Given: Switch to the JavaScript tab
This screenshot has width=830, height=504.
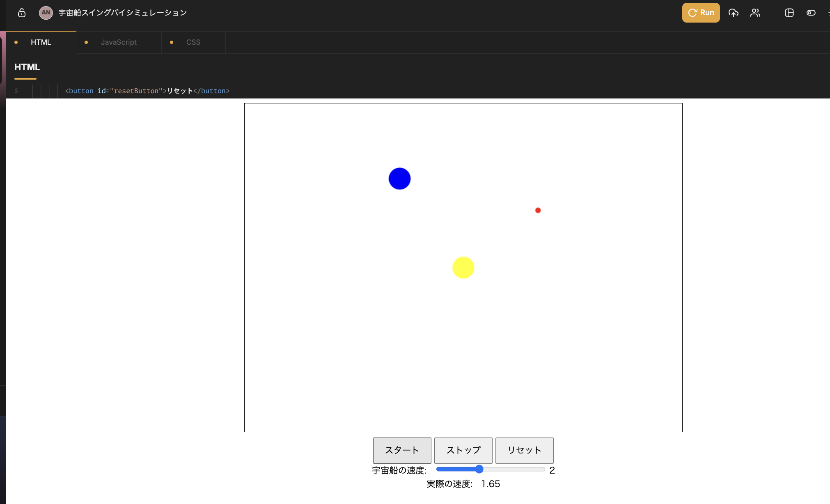Looking at the screenshot, I should (119, 42).
